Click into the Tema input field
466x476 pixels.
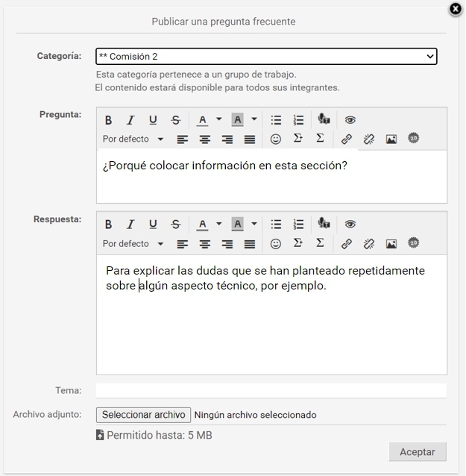click(x=271, y=390)
